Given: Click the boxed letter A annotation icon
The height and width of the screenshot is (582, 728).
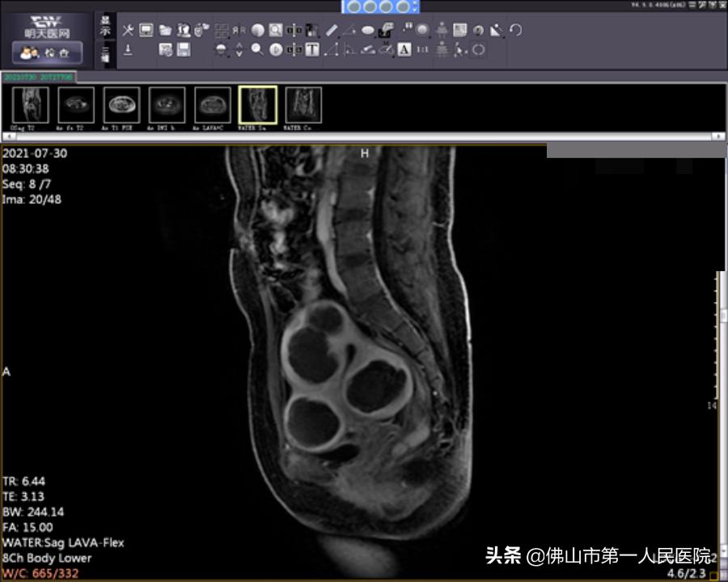Looking at the screenshot, I should [x=404, y=49].
